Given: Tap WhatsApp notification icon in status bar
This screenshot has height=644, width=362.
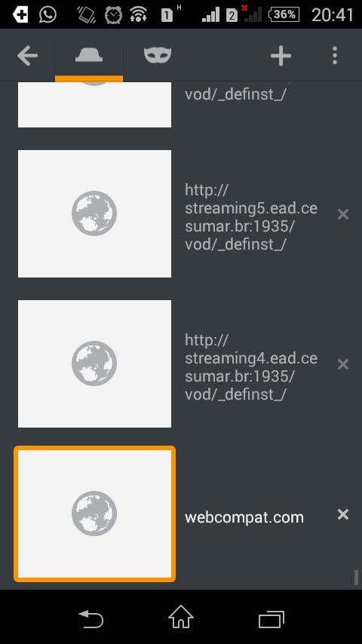Looking at the screenshot, I should coord(48,15).
